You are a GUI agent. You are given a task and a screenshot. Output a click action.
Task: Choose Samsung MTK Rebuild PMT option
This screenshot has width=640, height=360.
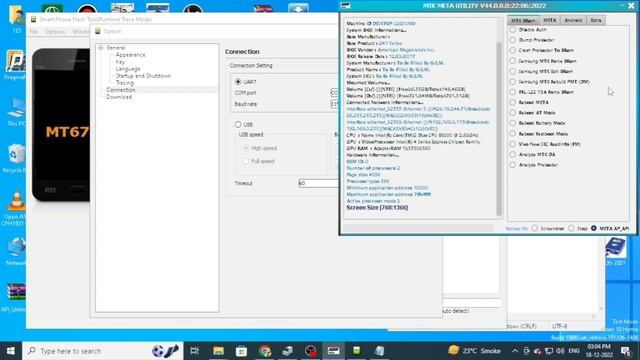[513, 82]
